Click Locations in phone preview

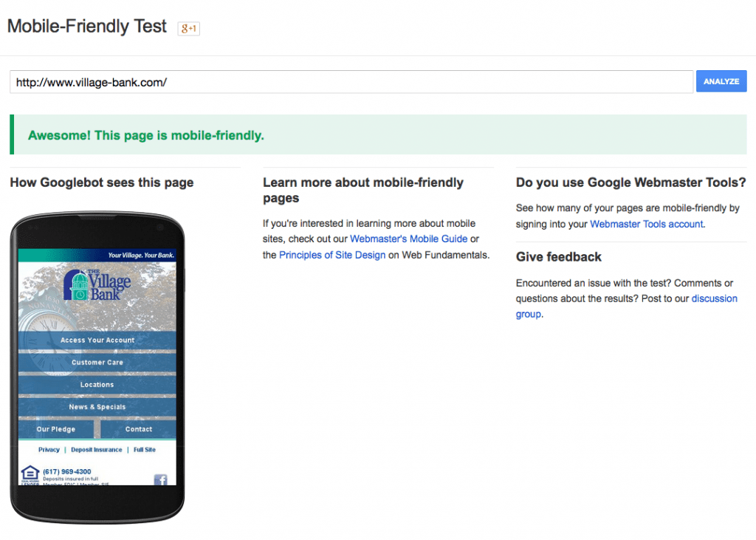[x=97, y=385]
